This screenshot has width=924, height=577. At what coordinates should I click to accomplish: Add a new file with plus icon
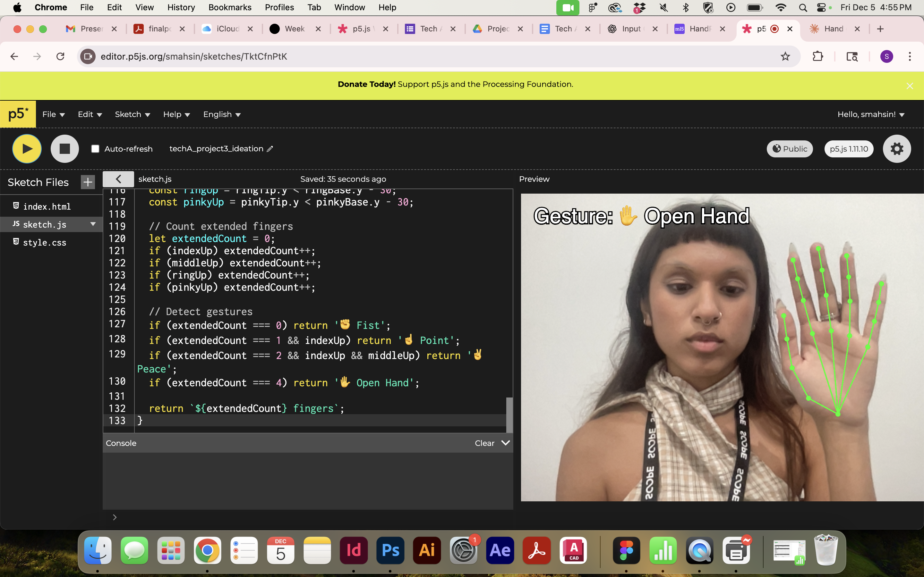(x=88, y=182)
